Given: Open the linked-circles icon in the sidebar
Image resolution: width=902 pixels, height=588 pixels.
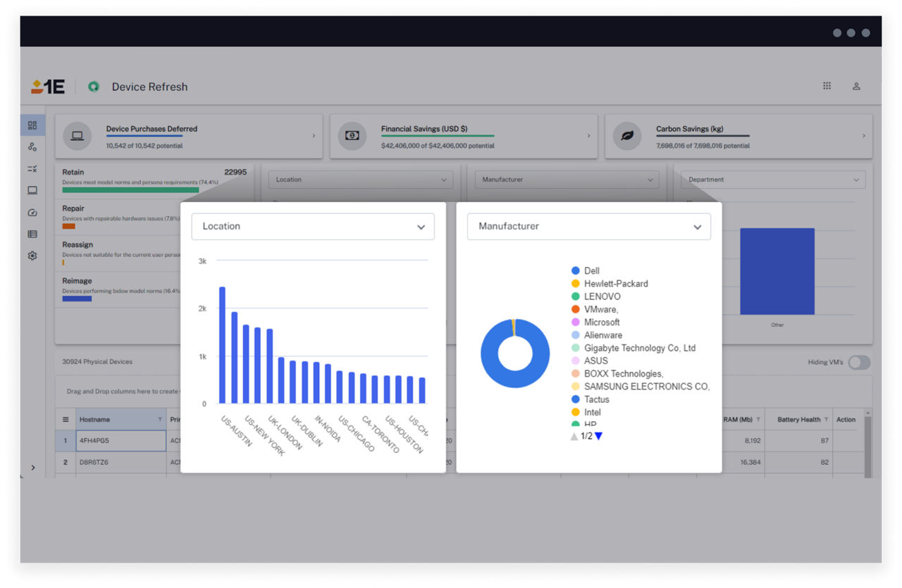Looking at the screenshot, I should pos(32,147).
